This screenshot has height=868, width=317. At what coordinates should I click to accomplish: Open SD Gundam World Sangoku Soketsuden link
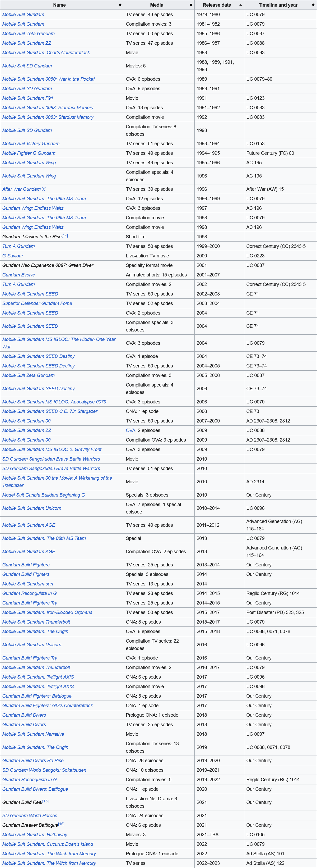click(44, 770)
